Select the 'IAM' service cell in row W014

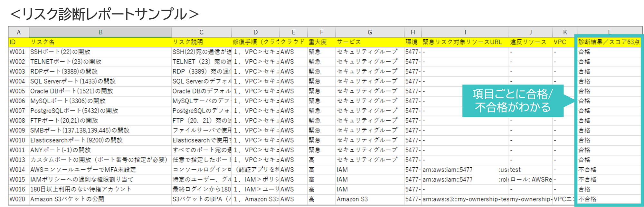370,170
